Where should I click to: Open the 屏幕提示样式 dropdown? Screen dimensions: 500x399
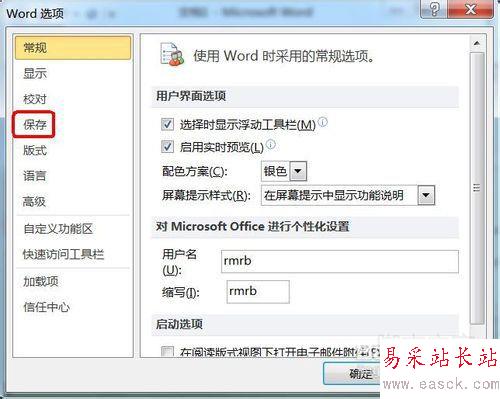[x=426, y=195]
